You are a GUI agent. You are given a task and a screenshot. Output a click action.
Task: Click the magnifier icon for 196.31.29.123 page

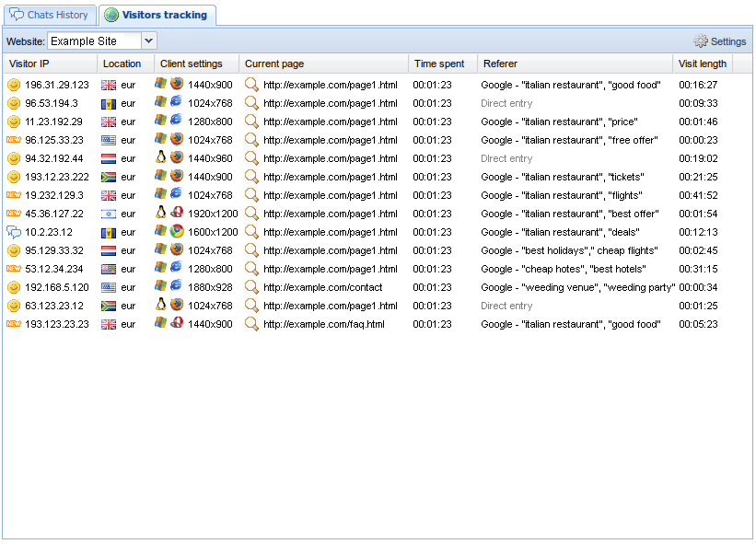coord(251,85)
